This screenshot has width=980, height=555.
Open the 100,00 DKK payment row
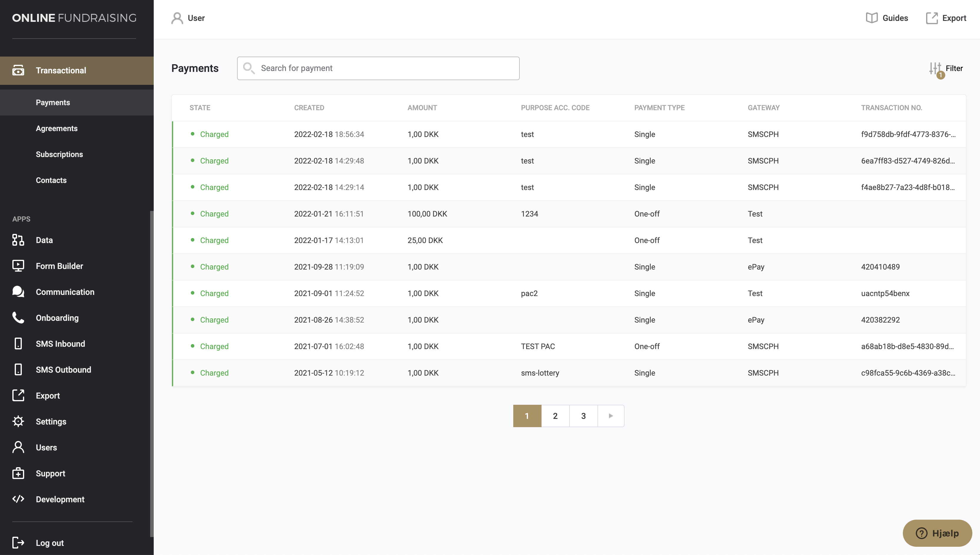(x=569, y=214)
